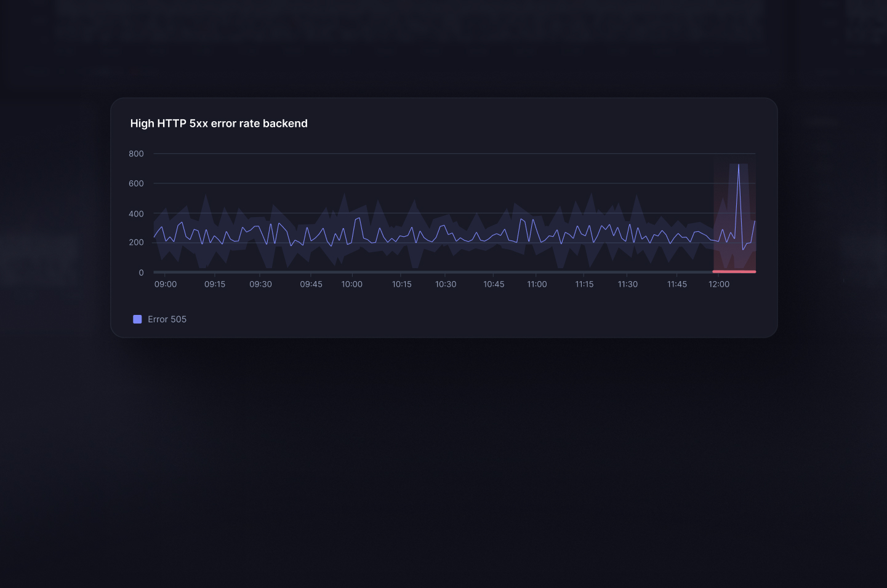Screen dimensions: 887x588
Task: Click the 12:00 time axis label
Action: (719, 284)
